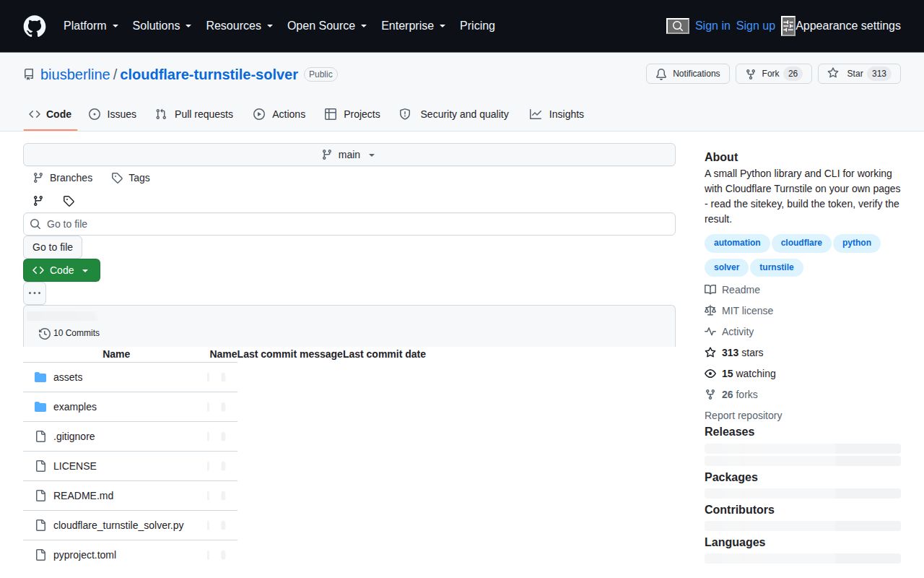Click the file icon beside LICENSE
924x578 pixels.
click(x=40, y=466)
